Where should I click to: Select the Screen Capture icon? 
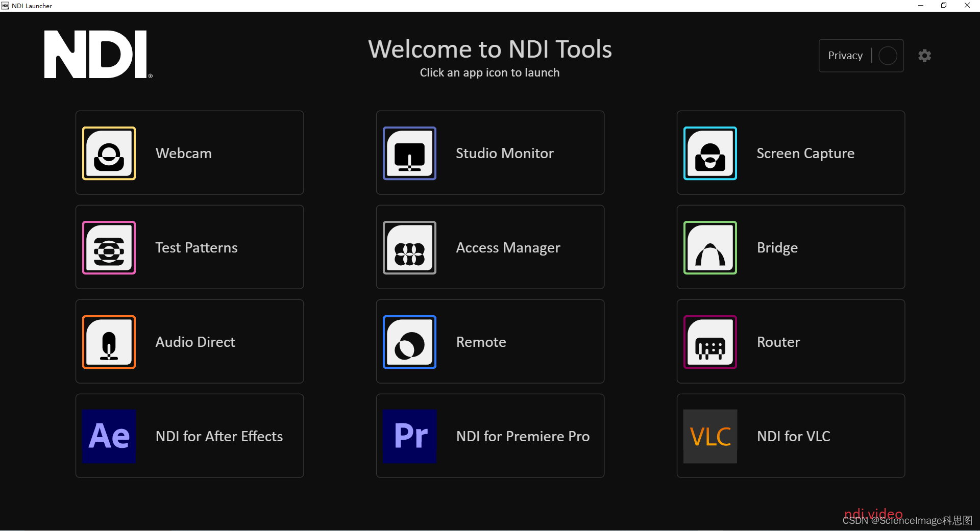(709, 153)
